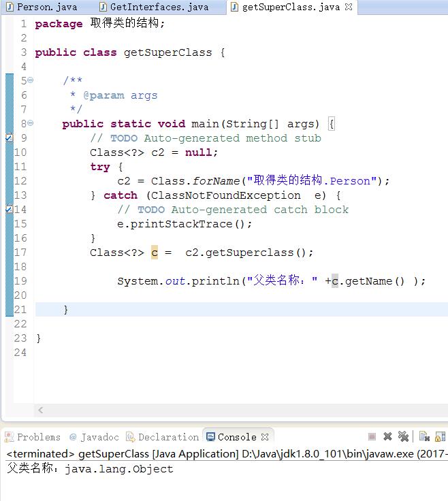Remove all terminated launches

[x=403, y=436]
